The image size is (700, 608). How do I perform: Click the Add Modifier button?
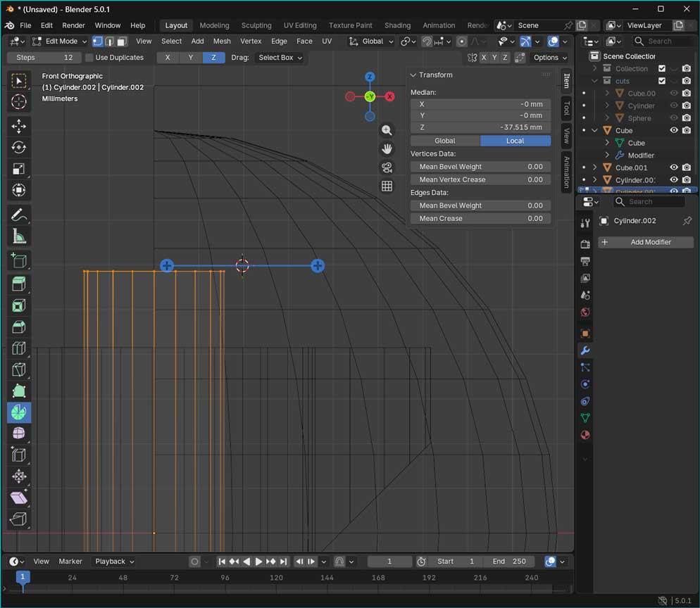(x=646, y=242)
